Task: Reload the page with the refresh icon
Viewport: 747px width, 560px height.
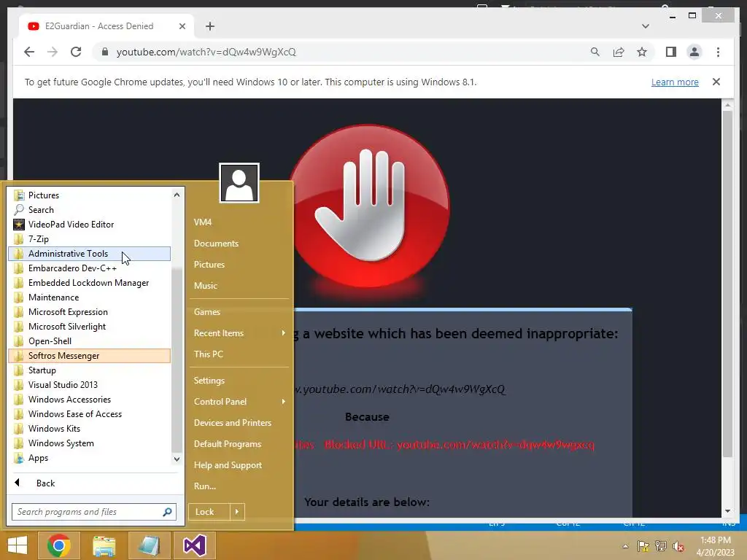Action: (x=76, y=52)
